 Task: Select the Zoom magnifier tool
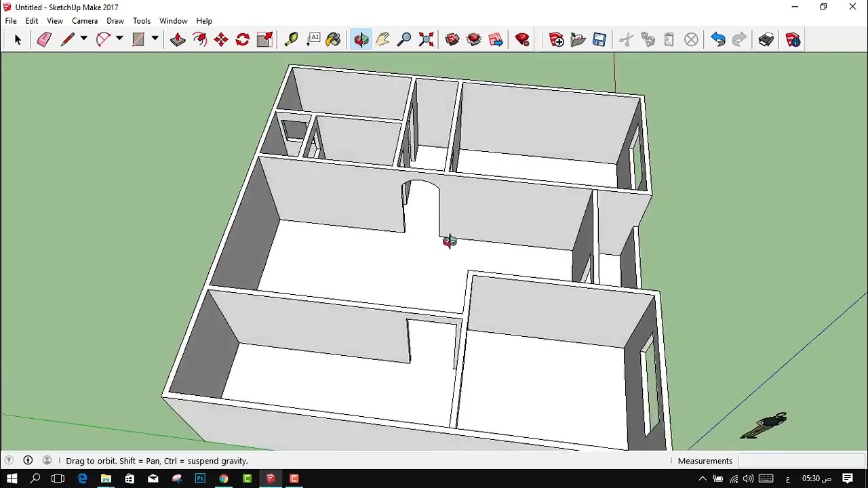click(x=404, y=40)
